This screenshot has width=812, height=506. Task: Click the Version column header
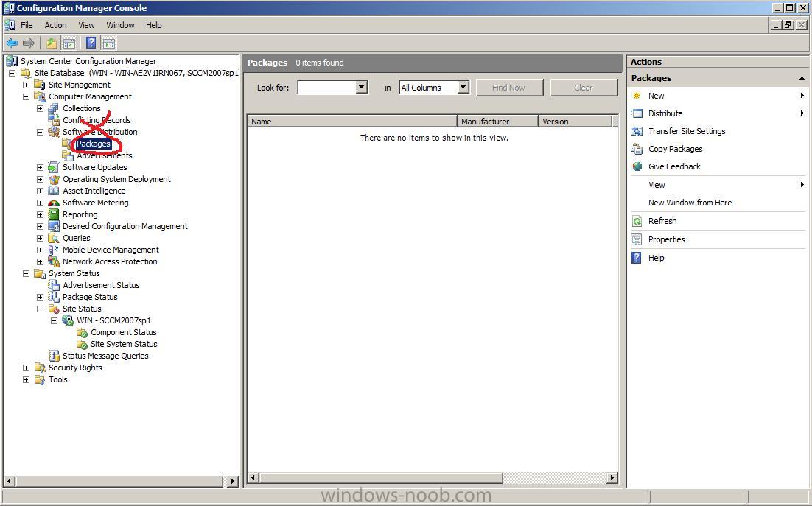click(575, 122)
